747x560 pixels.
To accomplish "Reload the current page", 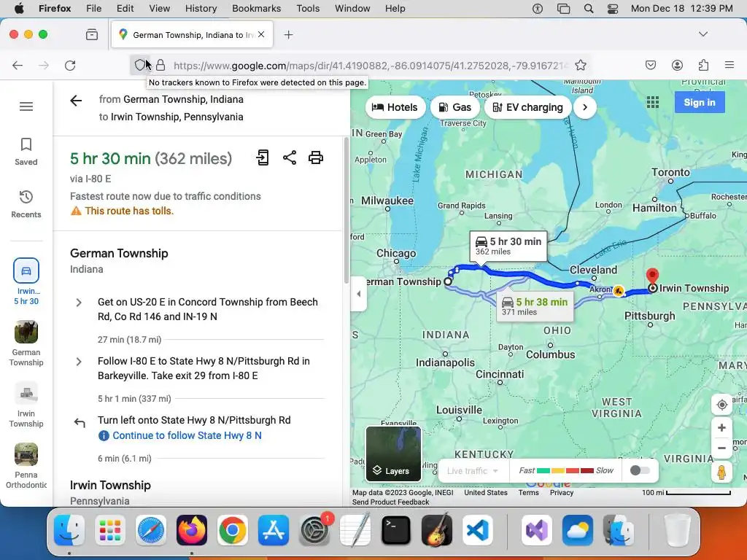I will coord(70,65).
